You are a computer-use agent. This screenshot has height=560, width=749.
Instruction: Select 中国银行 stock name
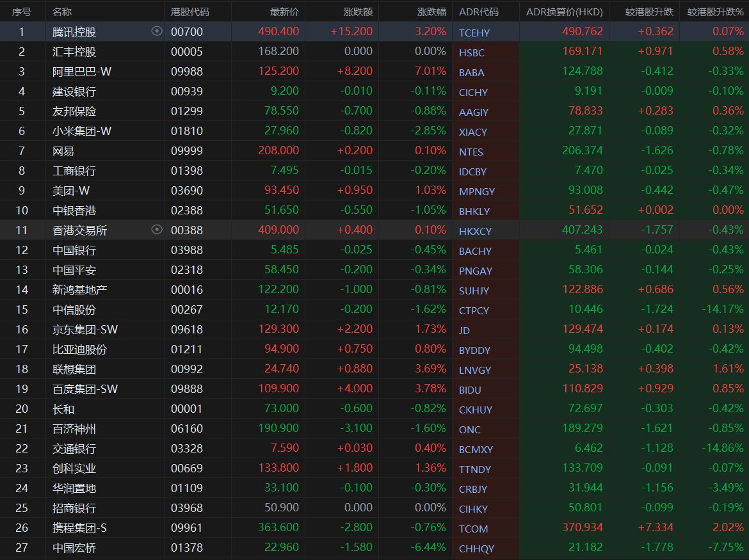[x=74, y=250]
